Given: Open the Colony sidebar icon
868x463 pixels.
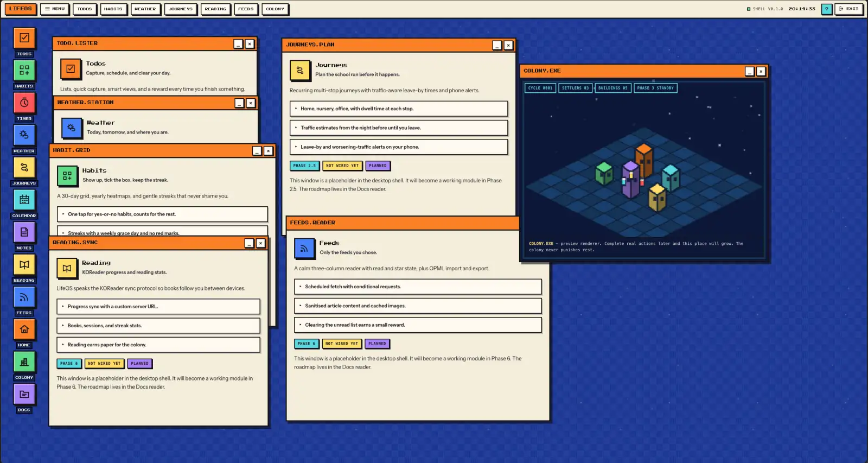Looking at the screenshot, I should pos(24,361).
